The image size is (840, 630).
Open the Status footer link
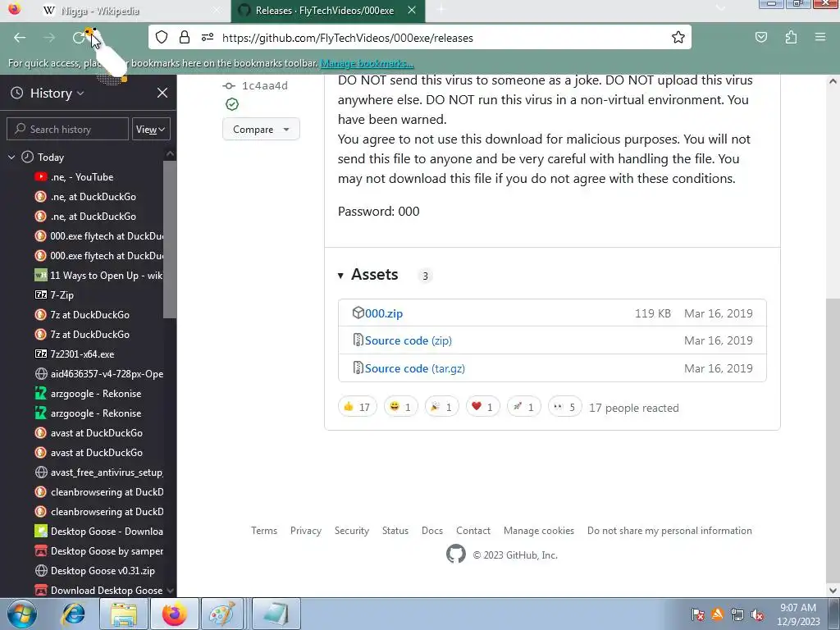[x=395, y=531]
